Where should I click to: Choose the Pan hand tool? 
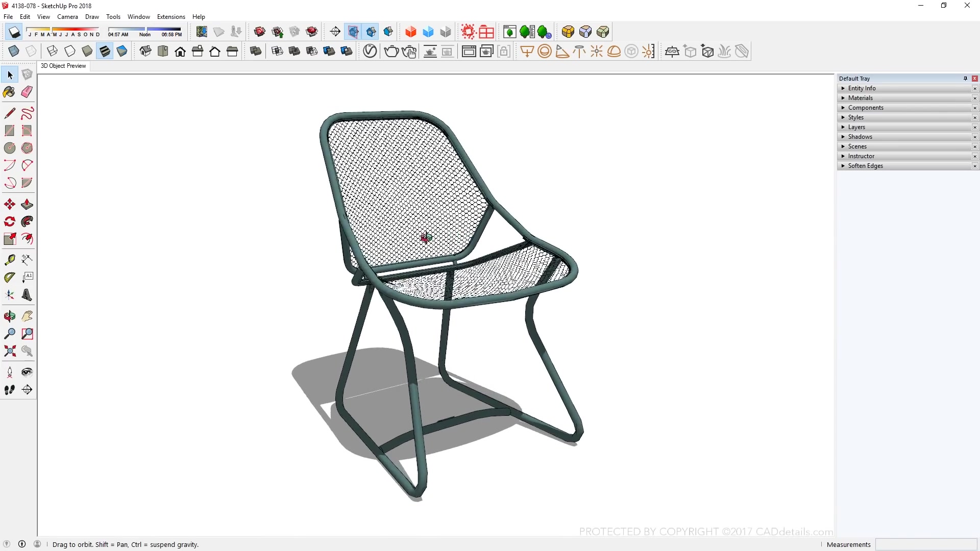pyautogui.click(x=27, y=316)
